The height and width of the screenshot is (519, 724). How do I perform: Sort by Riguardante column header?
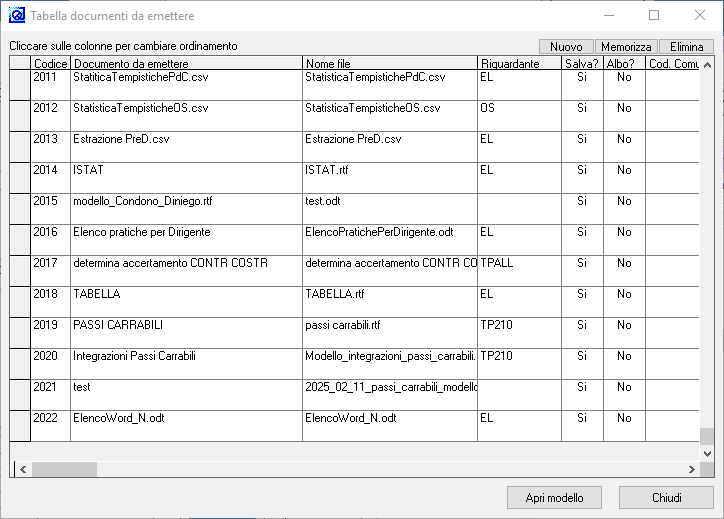coord(519,63)
